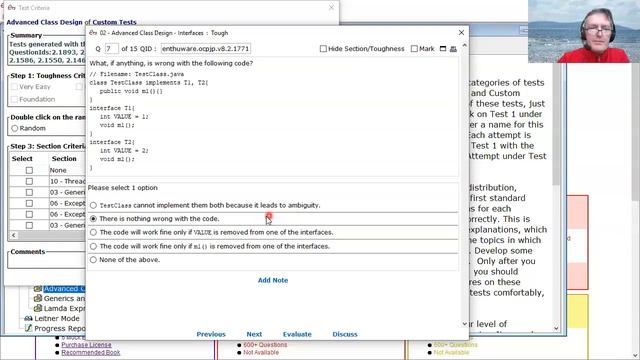Image resolution: width=640 pixels, height=360 pixels.
Task: Click left arrow of section table horizontal scrollbar
Action: 13,235
